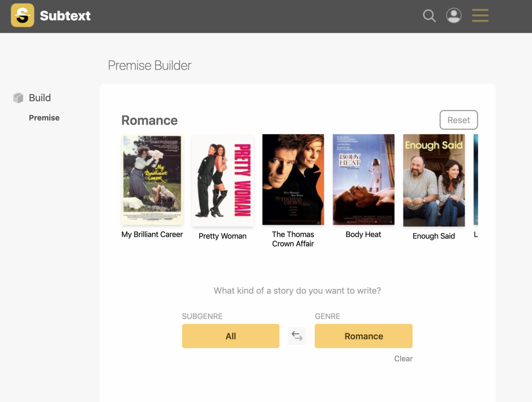532x402 pixels.
Task: Click The Thomas Crown Affair title text
Action: click(293, 239)
